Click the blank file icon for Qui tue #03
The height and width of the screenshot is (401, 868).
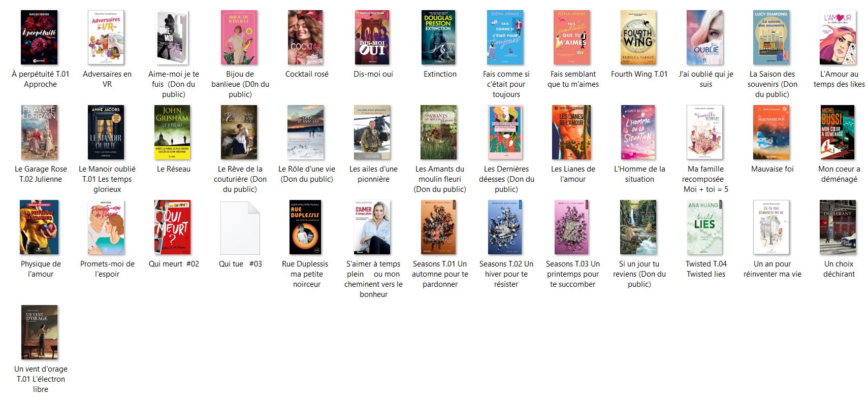point(240,228)
